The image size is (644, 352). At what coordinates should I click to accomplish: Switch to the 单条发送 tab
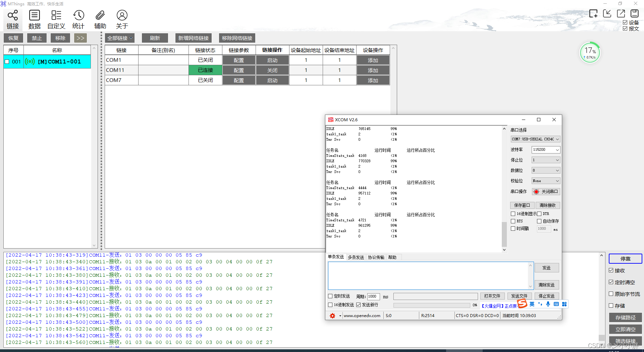(336, 257)
